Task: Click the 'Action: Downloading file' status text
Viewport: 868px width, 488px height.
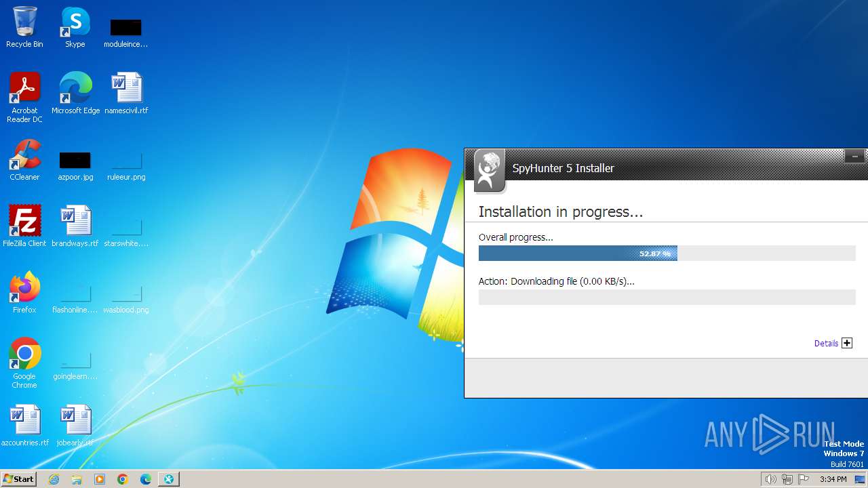Action: click(x=557, y=281)
